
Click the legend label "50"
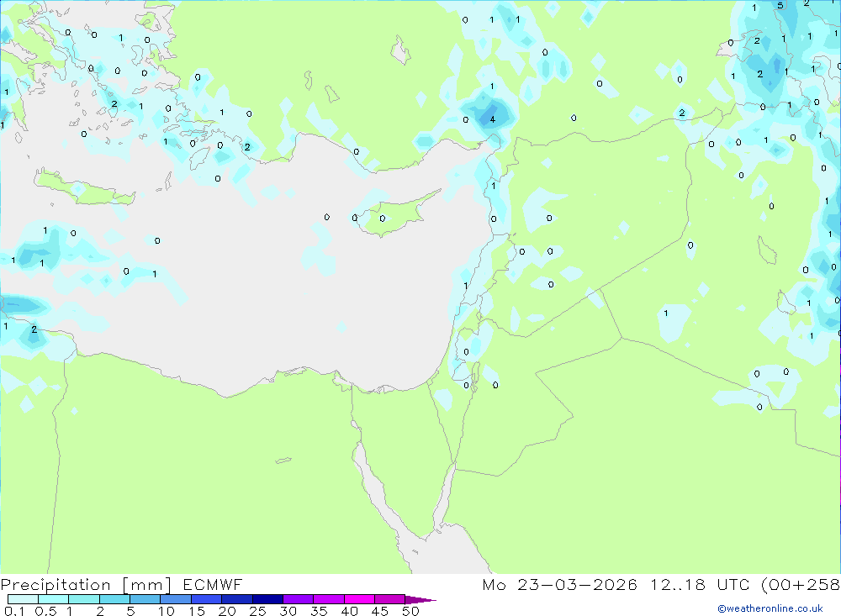tap(411, 611)
